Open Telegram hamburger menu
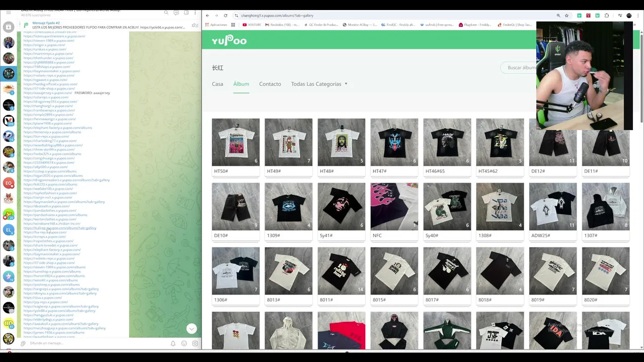This screenshot has height=362, width=644. point(9,12)
